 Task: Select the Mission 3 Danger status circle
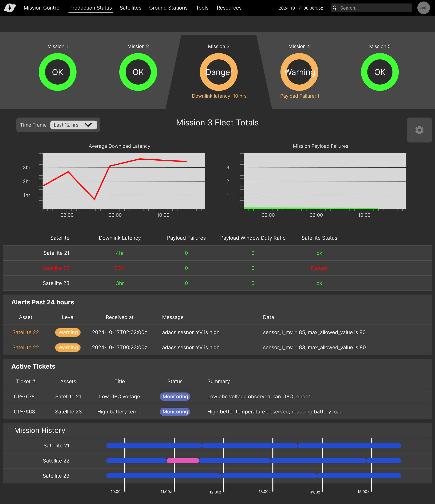click(218, 72)
